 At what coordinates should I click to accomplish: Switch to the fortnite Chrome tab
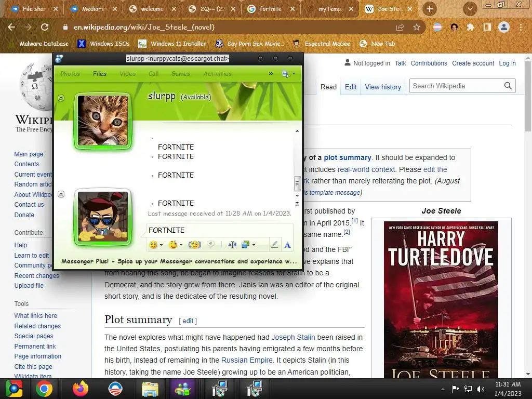(x=270, y=9)
